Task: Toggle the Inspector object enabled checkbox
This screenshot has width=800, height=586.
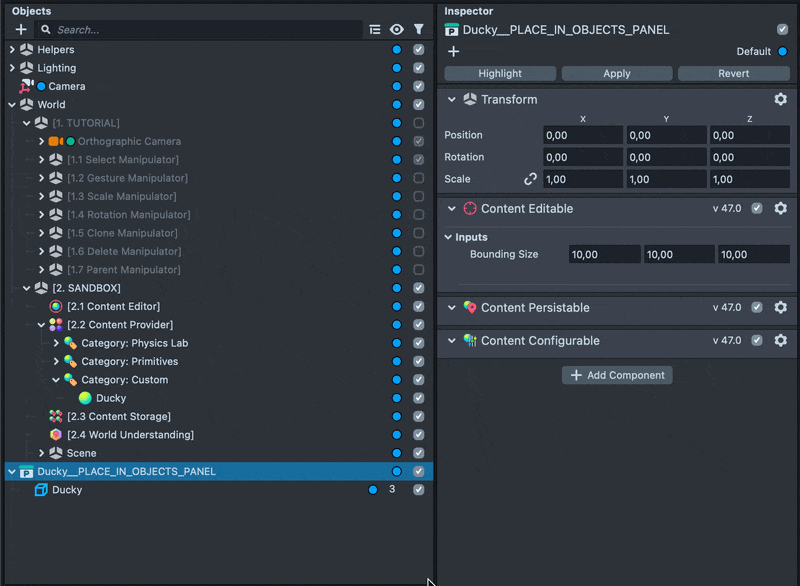Action: (782, 30)
